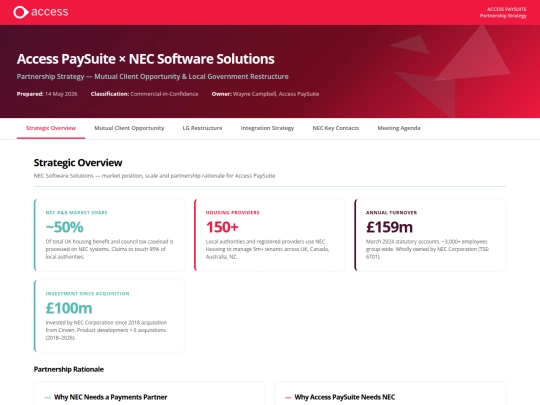Click the Partnership Rationale heading
This screenshot has height=405, width=540.
tap(69, 369)
